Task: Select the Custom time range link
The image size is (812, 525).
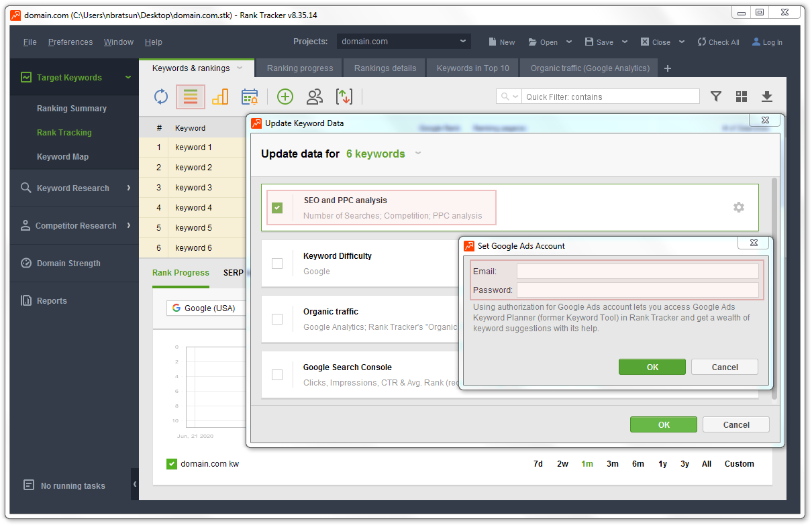Action: [739, 463]
